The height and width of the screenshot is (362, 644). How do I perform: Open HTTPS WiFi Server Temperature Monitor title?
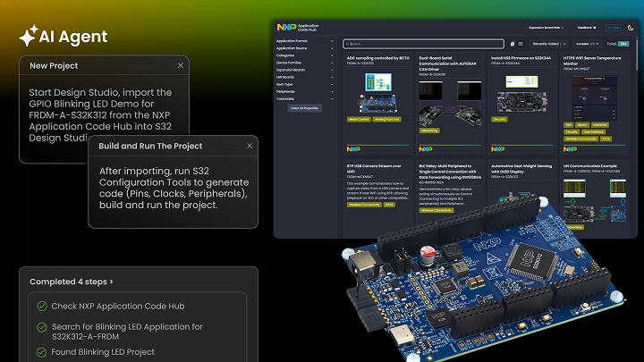(x=592, y=61)
